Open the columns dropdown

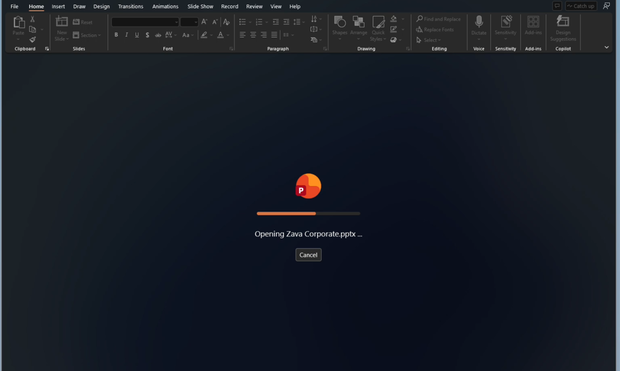288,35
